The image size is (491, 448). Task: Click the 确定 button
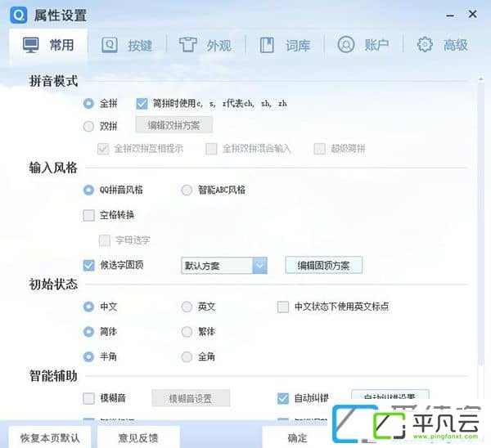pyautogui.click(x=297, y=437)
